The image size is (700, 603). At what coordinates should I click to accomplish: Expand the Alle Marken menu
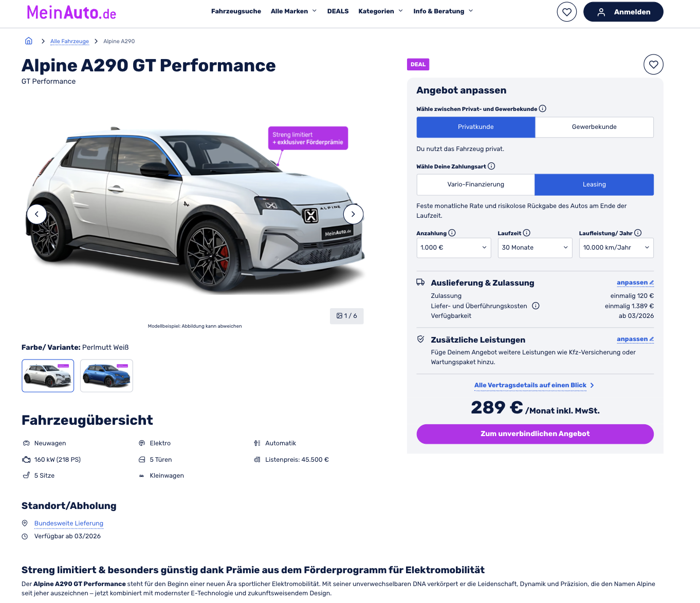coord(293,11)
